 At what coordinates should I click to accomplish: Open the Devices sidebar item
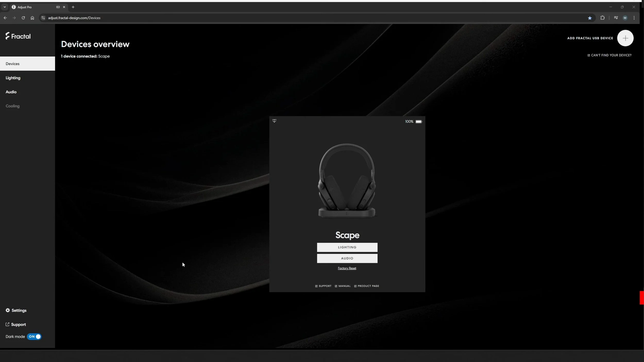[x=28, y=64]
